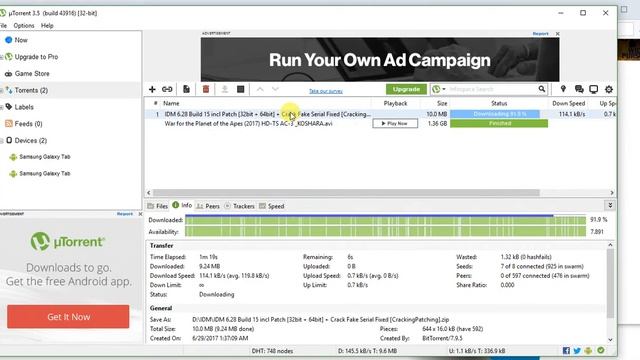Click the Labels tag icon in sidebar
This screenshot has height=360, width=640.
coord(9,107)
